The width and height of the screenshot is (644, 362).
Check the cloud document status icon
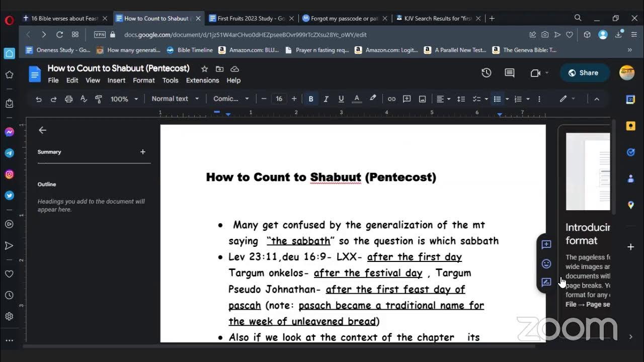(x=234, y=69)
